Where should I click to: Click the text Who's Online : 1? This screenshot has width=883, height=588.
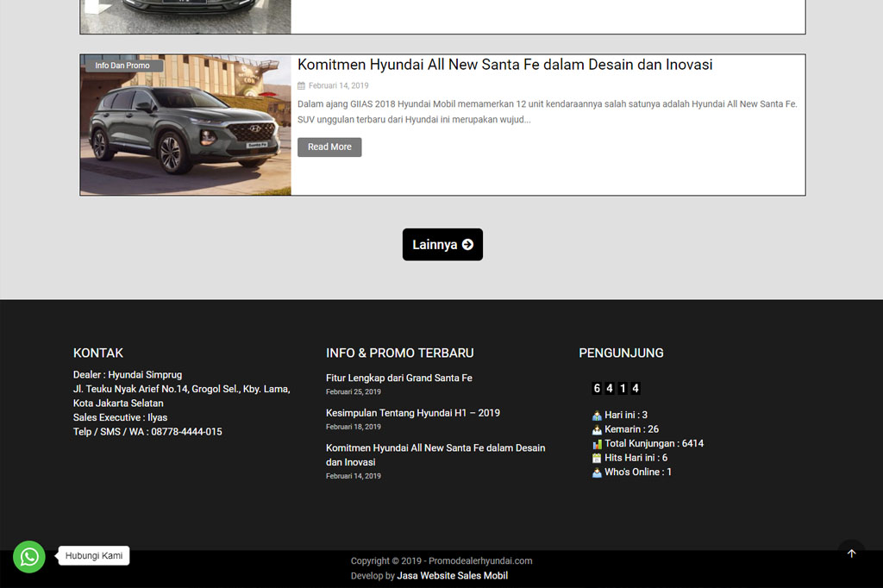[638, 472]
